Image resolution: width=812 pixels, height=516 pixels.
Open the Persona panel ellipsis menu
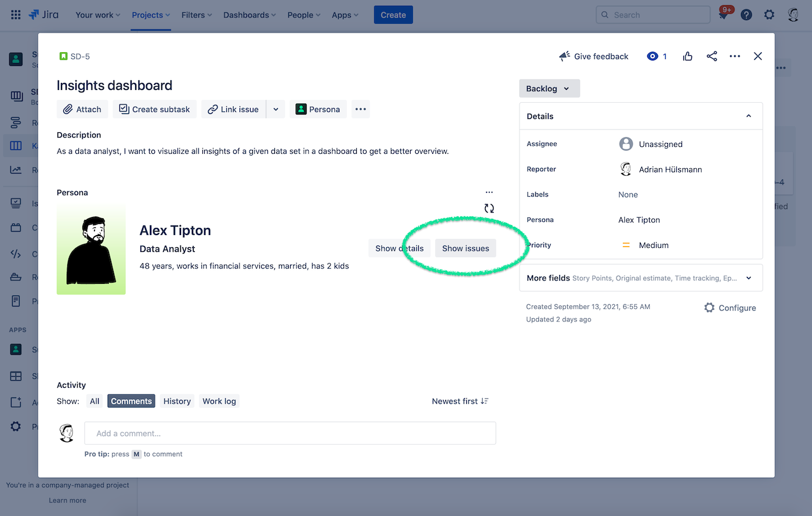(x=490, y=192)
